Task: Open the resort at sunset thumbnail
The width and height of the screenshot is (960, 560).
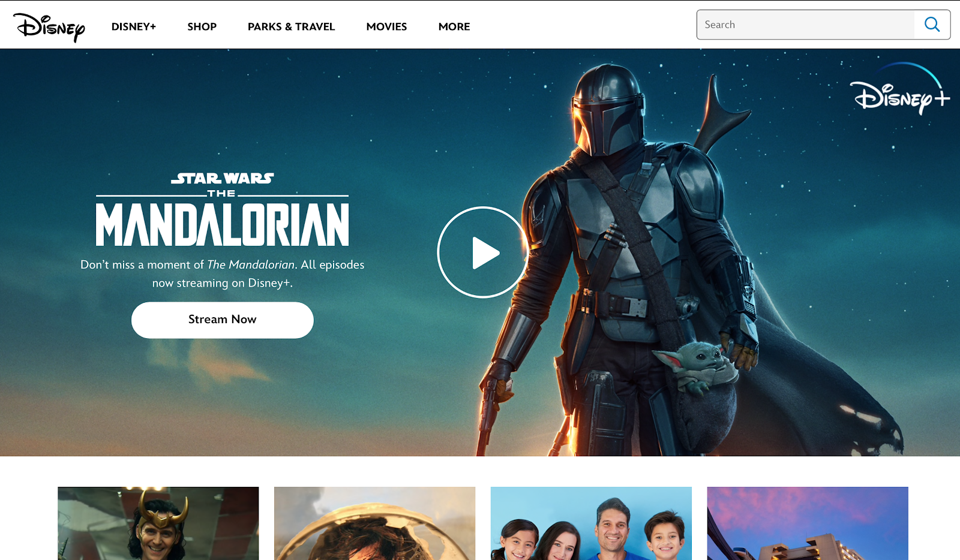Action: click(808, 523)
